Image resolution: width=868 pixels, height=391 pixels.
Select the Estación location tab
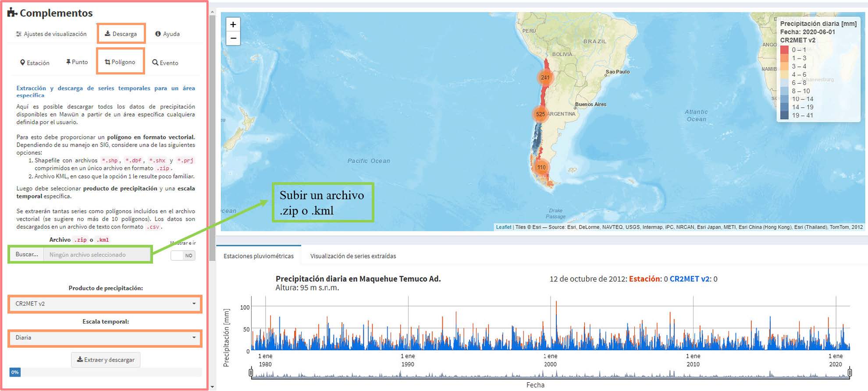coord(35,63)
